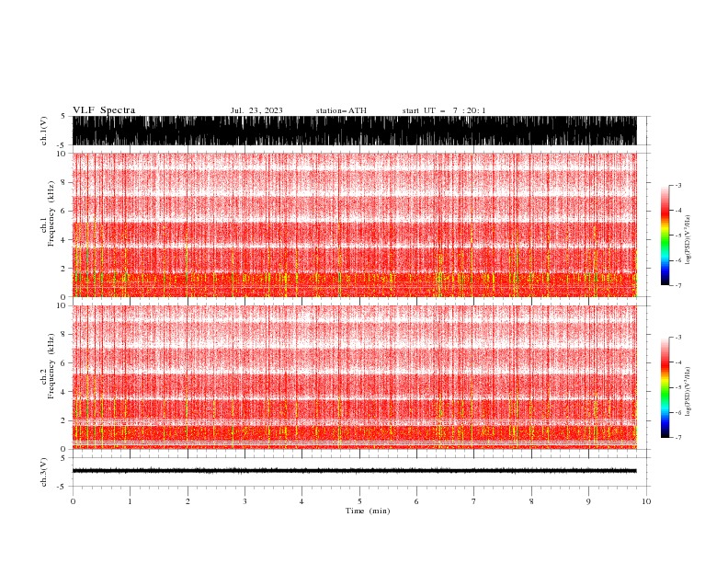The image size is (728, 563).
Task: Click the 'ch.1(V)' axis label
Action: (x=44, y=131)
